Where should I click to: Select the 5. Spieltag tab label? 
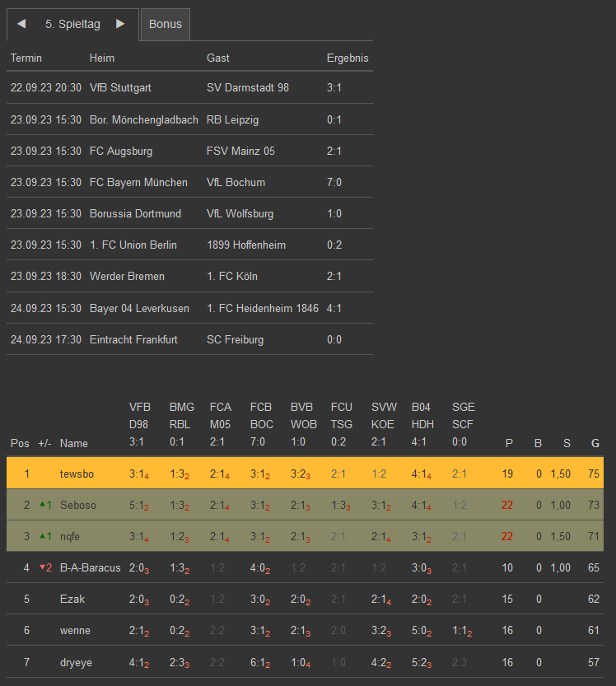pos(72,25)
